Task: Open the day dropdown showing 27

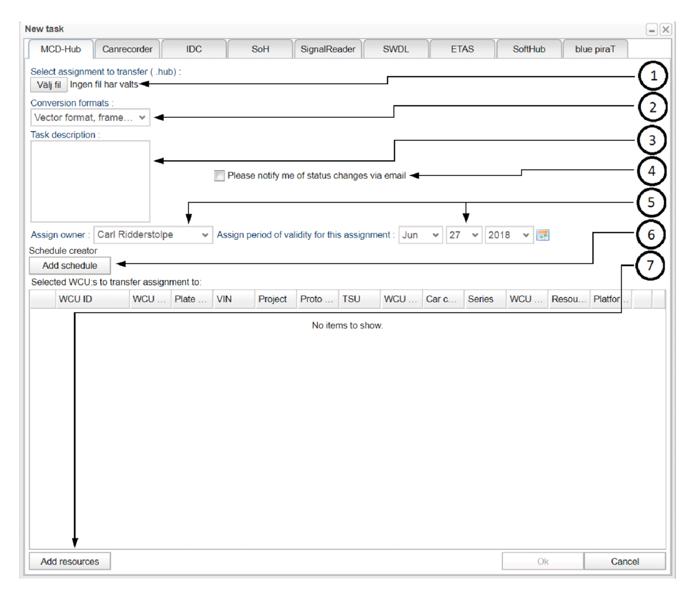Action: (x=463, y=235)
